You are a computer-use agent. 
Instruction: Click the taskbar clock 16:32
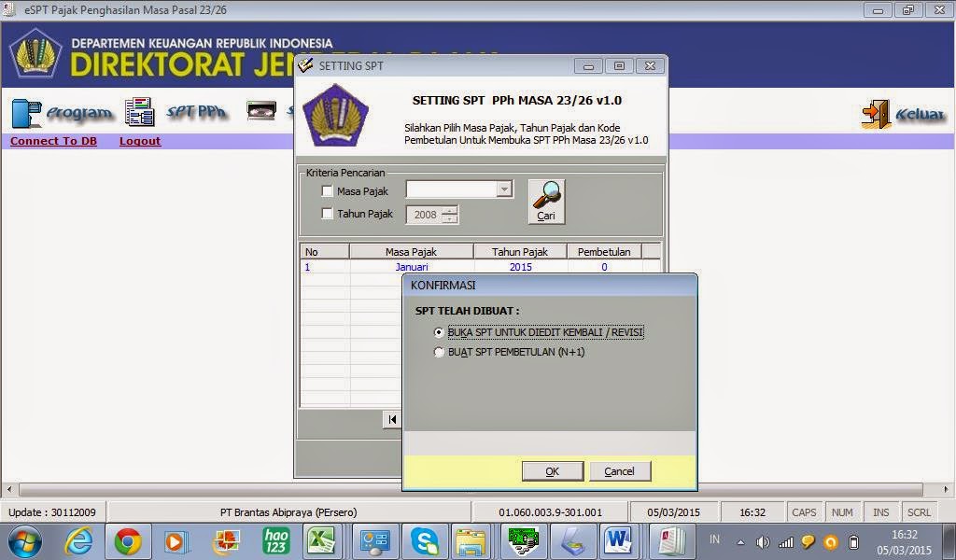point(904,535)
